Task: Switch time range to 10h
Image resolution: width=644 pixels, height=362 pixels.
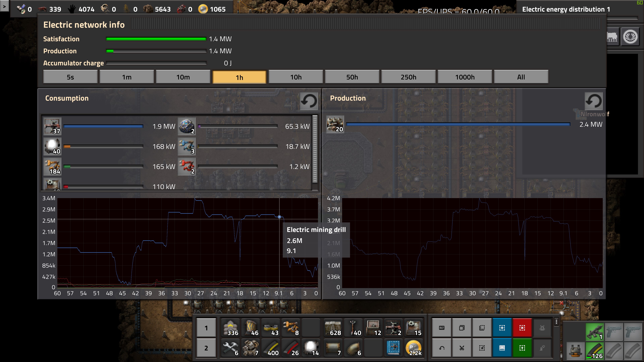Action: [x=296, y=77]
